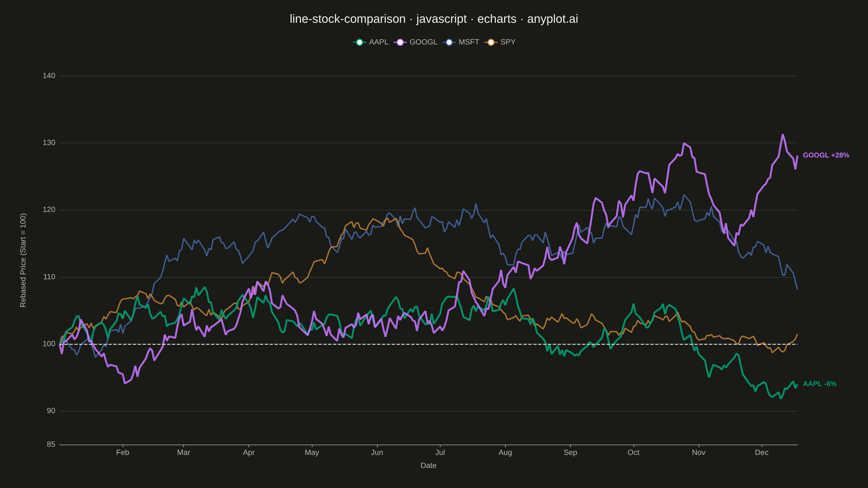Click the Feb x-axis label
The height and width of the screenshot is (488, 868).
pyautogui.click(x=123, y=453)
